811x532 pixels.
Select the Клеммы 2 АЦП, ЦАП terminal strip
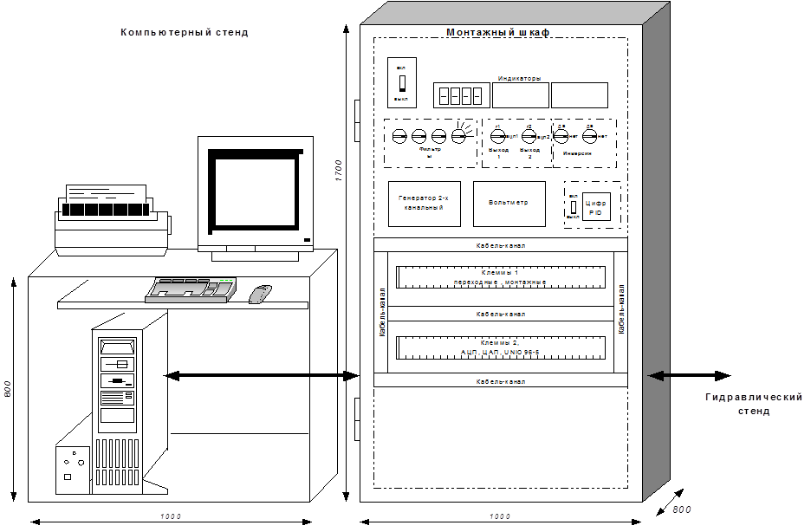[x=500, y=347]
